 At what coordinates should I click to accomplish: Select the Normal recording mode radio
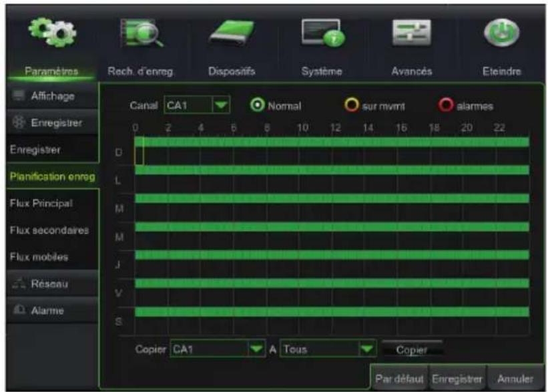pyautogui.click(x=257, y=105)
